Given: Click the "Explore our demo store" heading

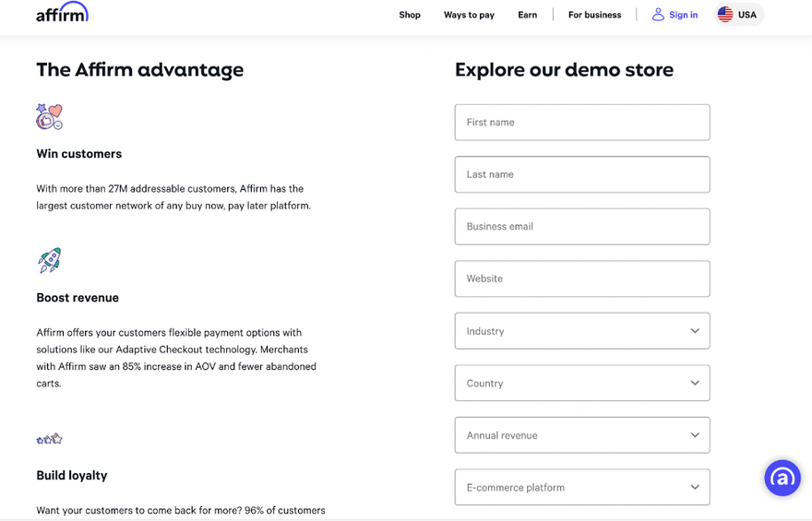Looking at the screenshot, I should [564, 70].
